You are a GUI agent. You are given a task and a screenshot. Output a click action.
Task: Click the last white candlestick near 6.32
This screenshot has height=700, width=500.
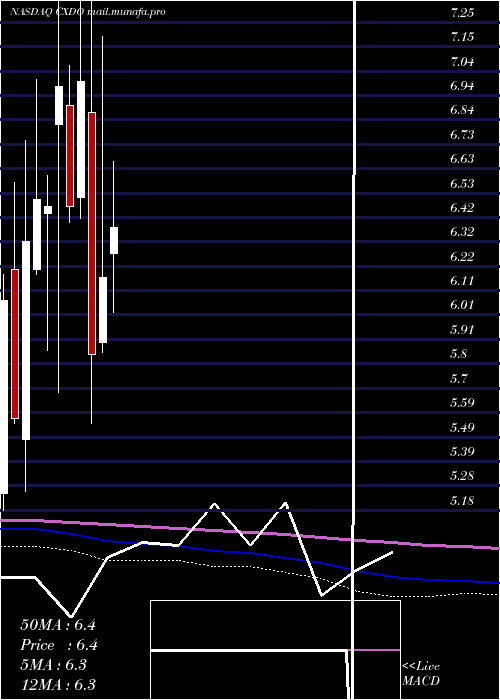pos(114,241)
